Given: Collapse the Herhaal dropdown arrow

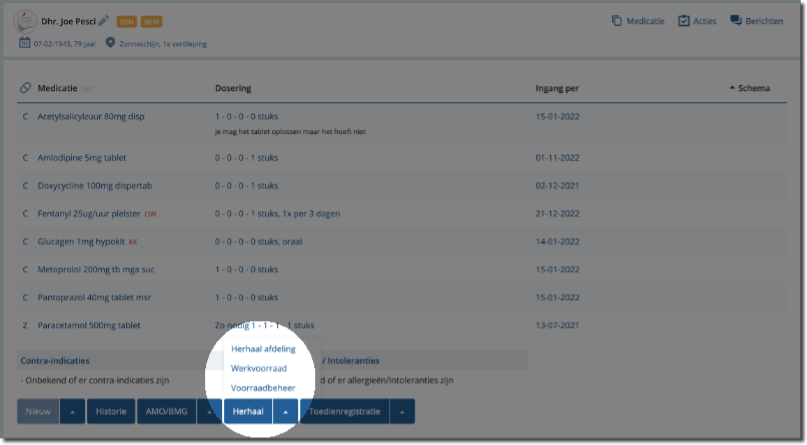Looking at the screenshot, I should [x=285, y=411].
